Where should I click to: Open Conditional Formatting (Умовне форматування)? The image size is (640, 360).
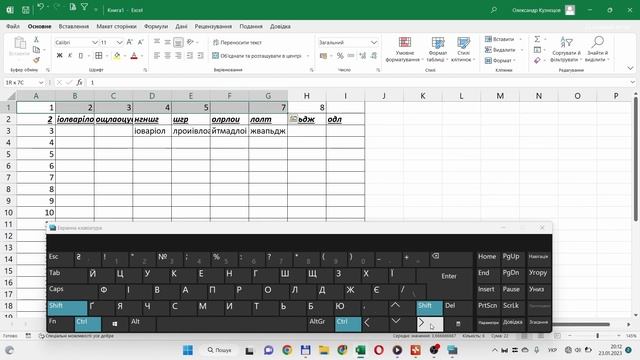pyautogui.click(x=403, y=49)
